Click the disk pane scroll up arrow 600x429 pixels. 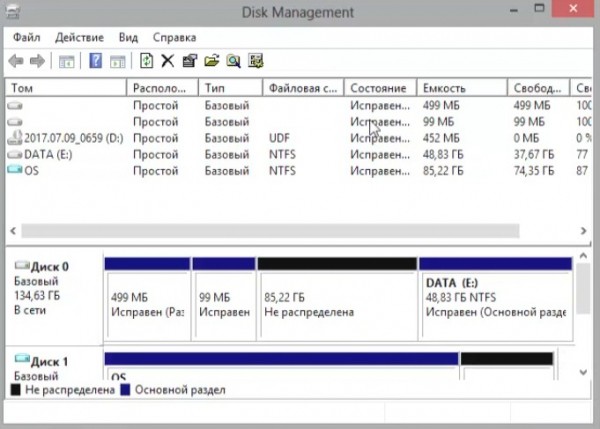(x=583, y=256)
